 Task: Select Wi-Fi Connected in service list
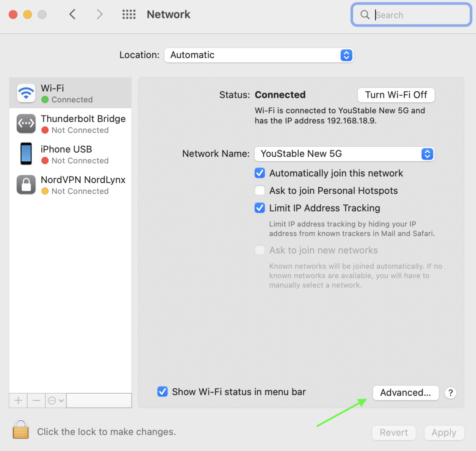coord(71,93)
